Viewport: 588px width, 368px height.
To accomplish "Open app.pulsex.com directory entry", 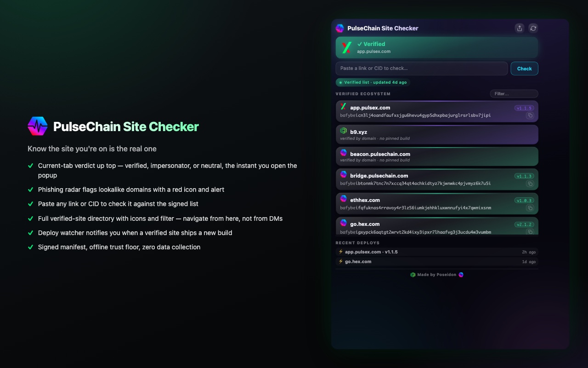I will coord(437,111).
